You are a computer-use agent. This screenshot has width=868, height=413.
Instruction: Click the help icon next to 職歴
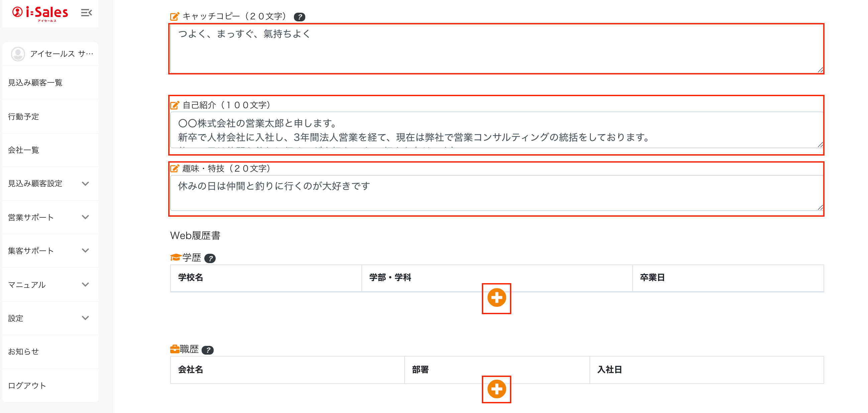(208, 350)
